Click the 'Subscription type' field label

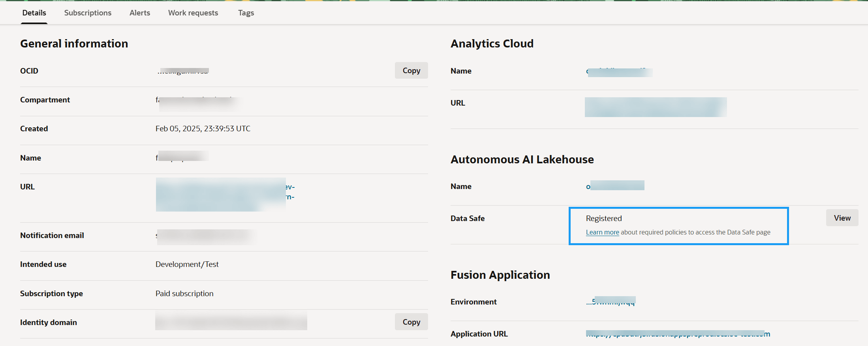pyautogui.click(x=51, y=293)
